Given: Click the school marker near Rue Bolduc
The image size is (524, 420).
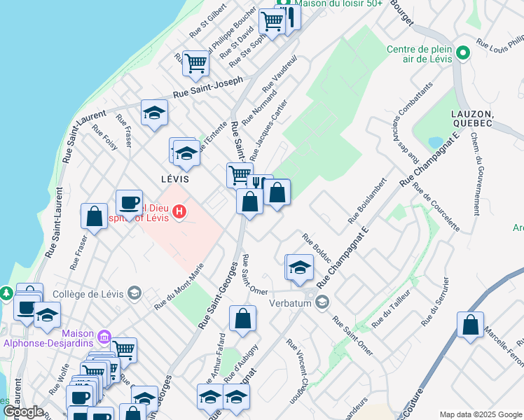Looking at the screenshot, I should 300,268.
